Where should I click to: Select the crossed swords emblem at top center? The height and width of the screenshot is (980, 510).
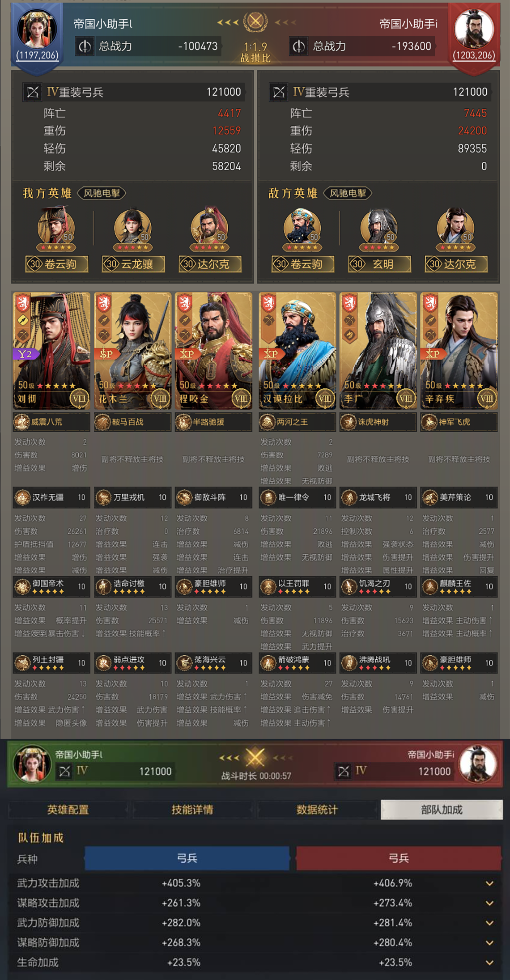[x=255, y=21]
